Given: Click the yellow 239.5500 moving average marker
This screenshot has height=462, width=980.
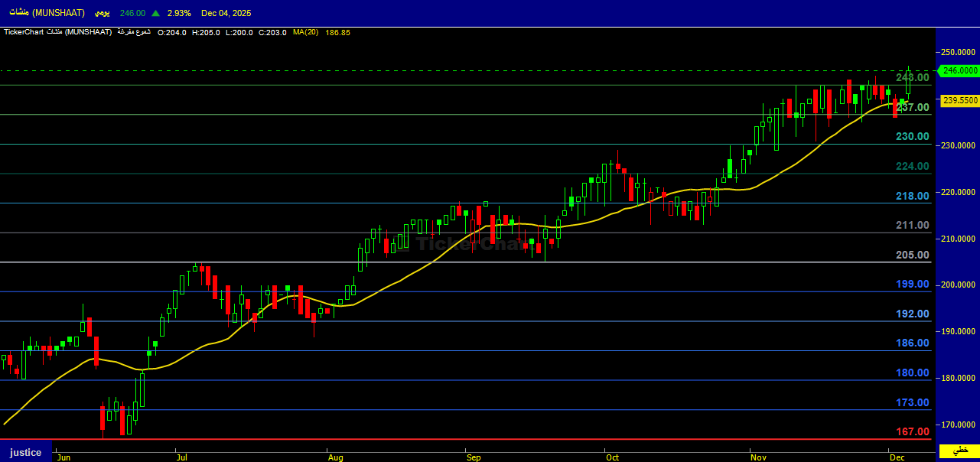Looking at the screenshot, I should click(x=959, y=100).
